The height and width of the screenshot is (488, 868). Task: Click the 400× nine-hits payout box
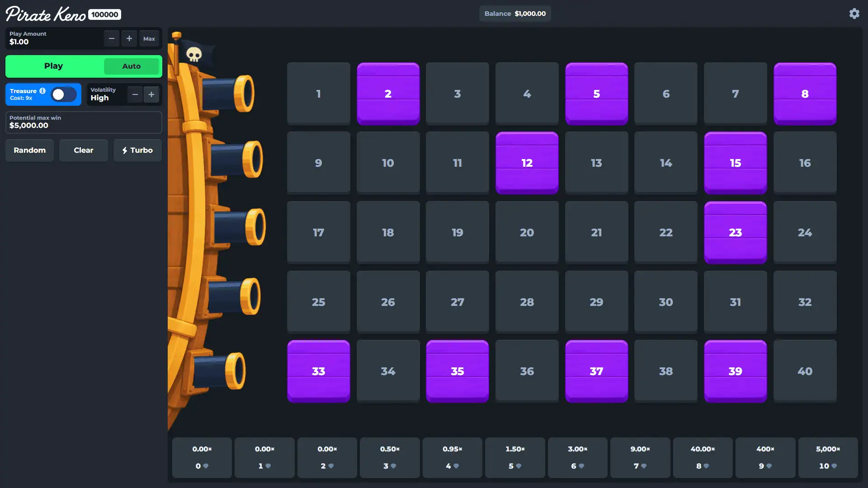tap(765, 458)
